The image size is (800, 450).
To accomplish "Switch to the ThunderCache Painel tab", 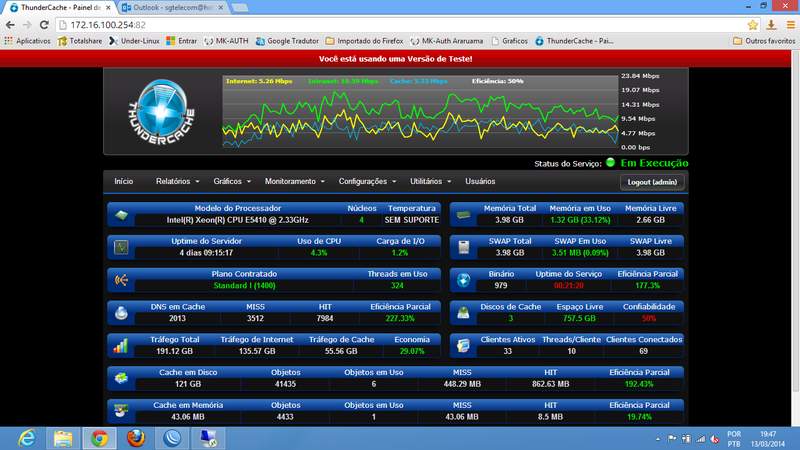I will pyautogui.click(x=60, y=8).
